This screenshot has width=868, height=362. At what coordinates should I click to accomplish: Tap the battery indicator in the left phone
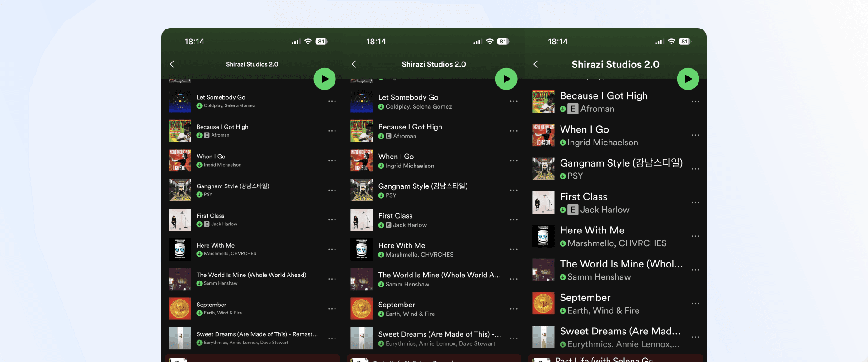pyautogui.click(x=321, y=42)
